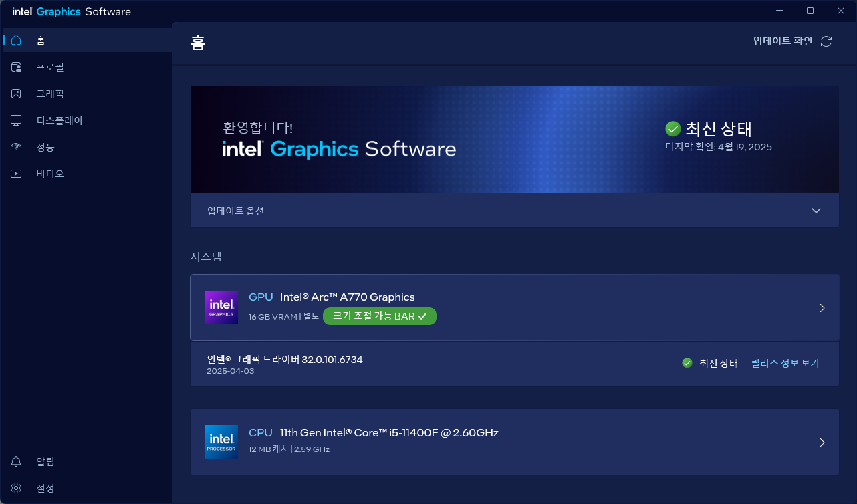This screenshot has height=504, width=857.
Task: Click the video (비디오) play icon
Action: click(17, 174)
